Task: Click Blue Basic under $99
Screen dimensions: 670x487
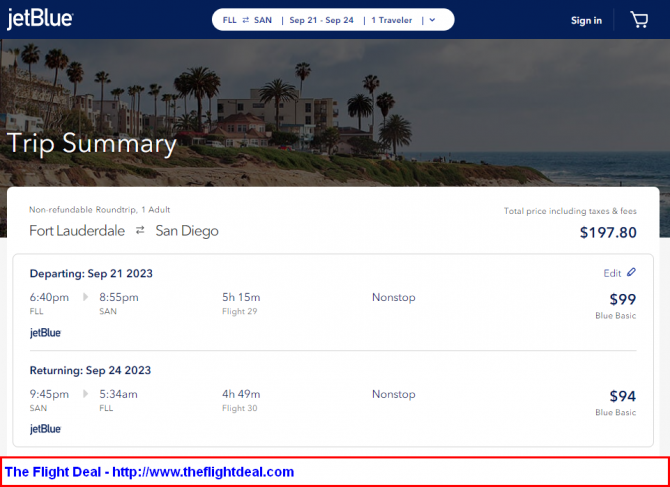Action: tap(616, 316)
